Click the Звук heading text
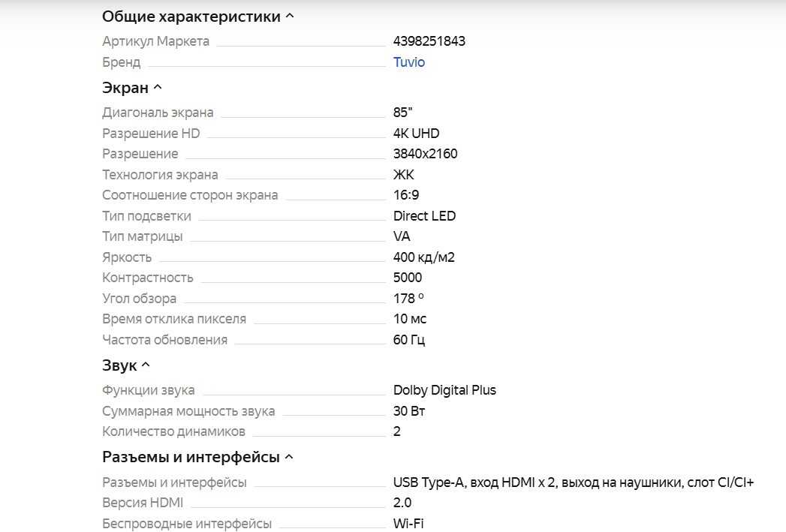Screen dimensions: 786x532 [119, 365]
